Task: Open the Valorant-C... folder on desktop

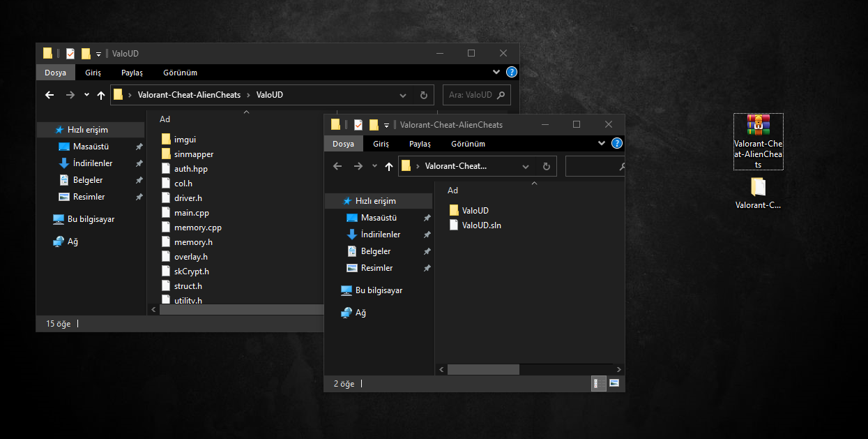Action: click(758, 193)
